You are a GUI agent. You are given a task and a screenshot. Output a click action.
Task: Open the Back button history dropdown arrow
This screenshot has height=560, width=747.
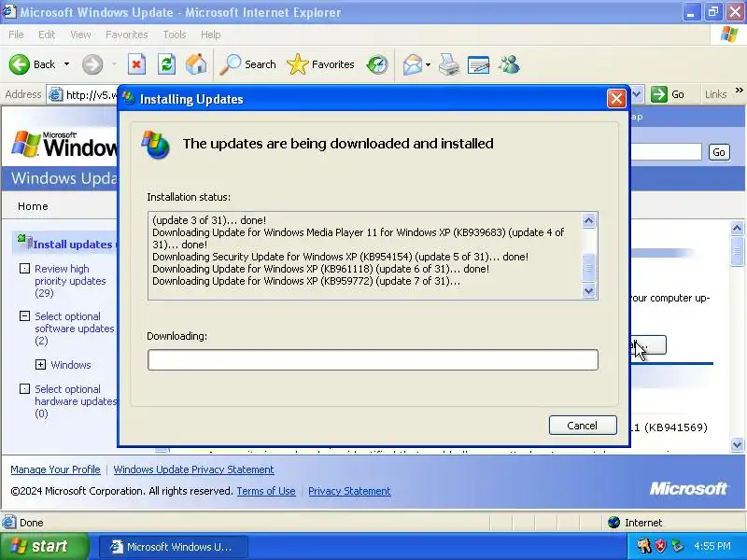(x=66, y=64)
